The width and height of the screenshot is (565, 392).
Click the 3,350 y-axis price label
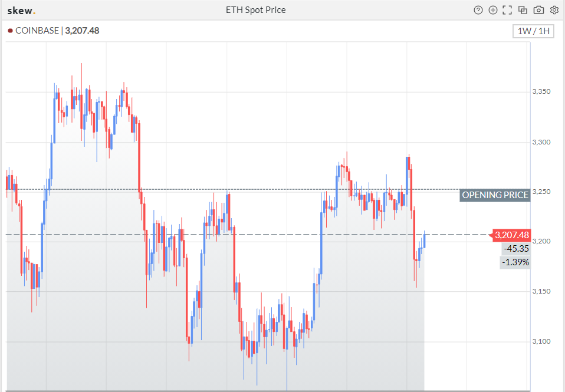click(x=541, y=92)
